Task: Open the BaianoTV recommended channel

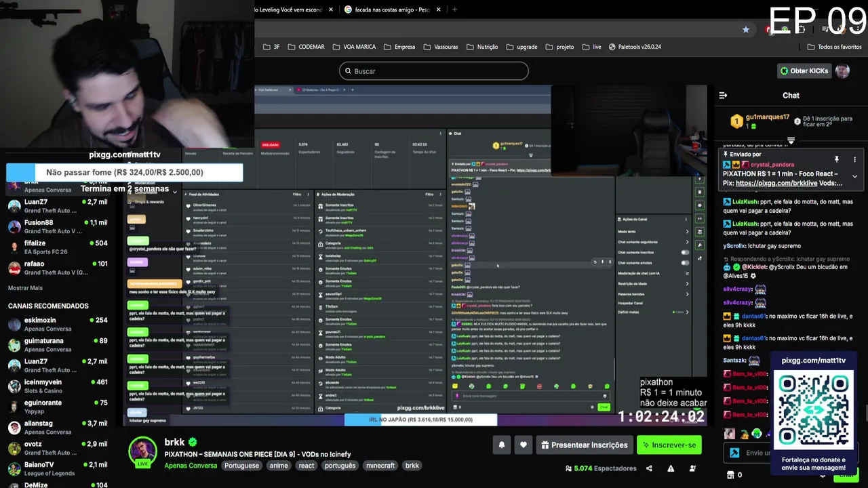Action: click(58, 469)
